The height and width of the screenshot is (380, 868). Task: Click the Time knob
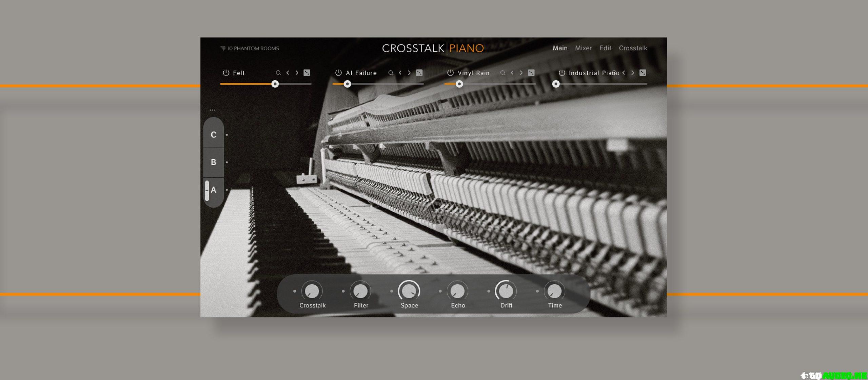pos(554,291)
